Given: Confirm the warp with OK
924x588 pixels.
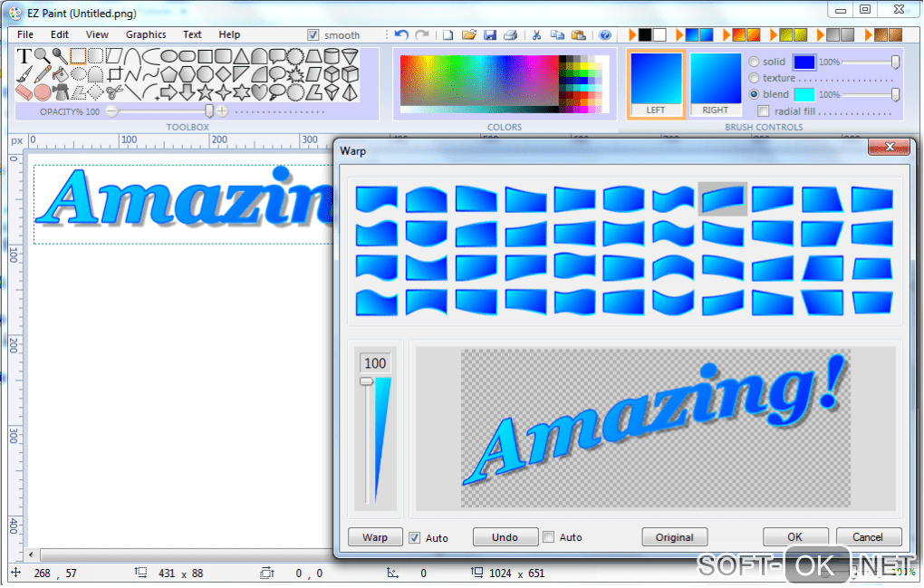Looking at the screenshot, I should point(795,536).
